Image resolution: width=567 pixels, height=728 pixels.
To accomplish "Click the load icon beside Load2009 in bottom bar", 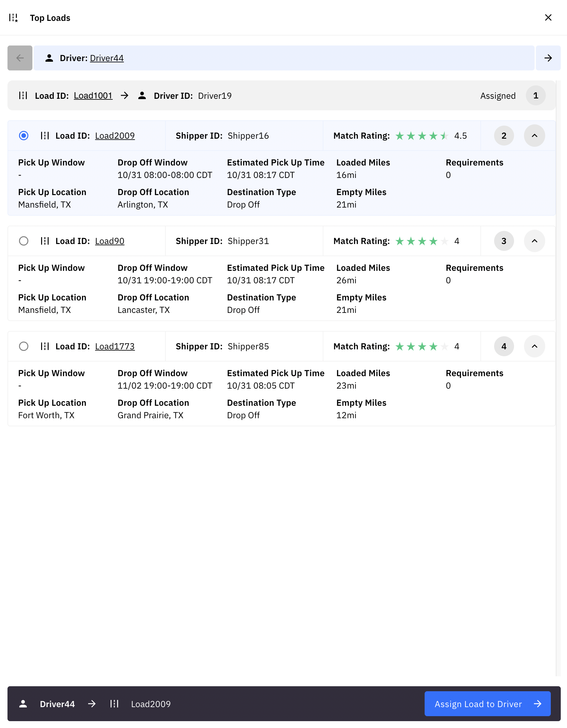I will click(115, 704).
